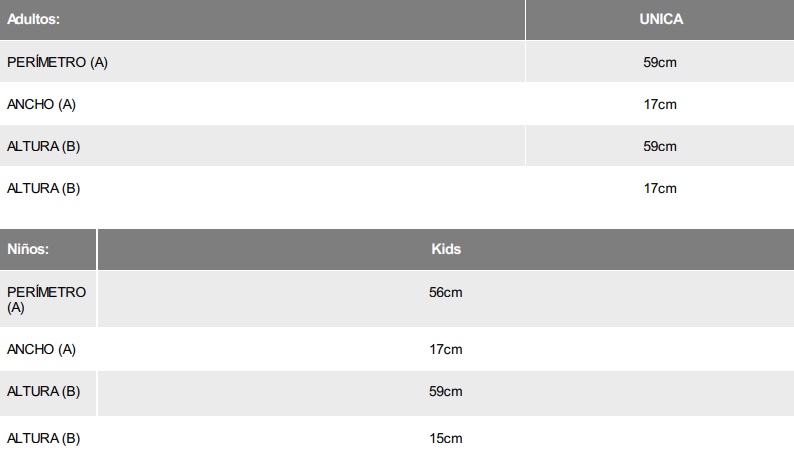
Task: Click the "Niños:" table header
Action: click(x=28, y=249)
